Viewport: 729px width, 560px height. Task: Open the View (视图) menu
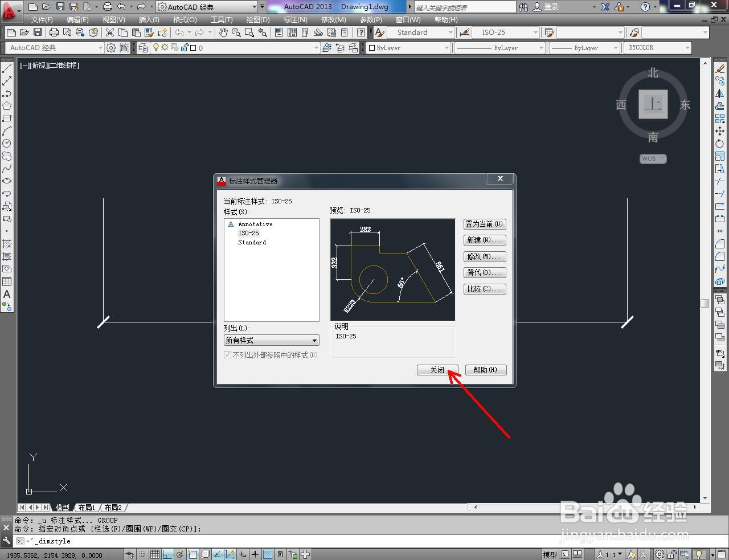tap(113, 19)
